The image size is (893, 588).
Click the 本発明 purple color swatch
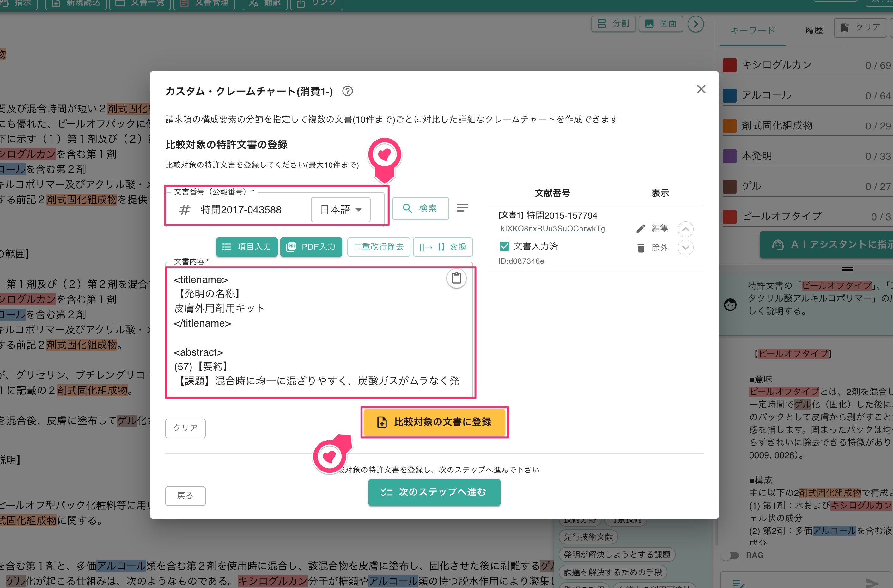click(x=729, y=156)
